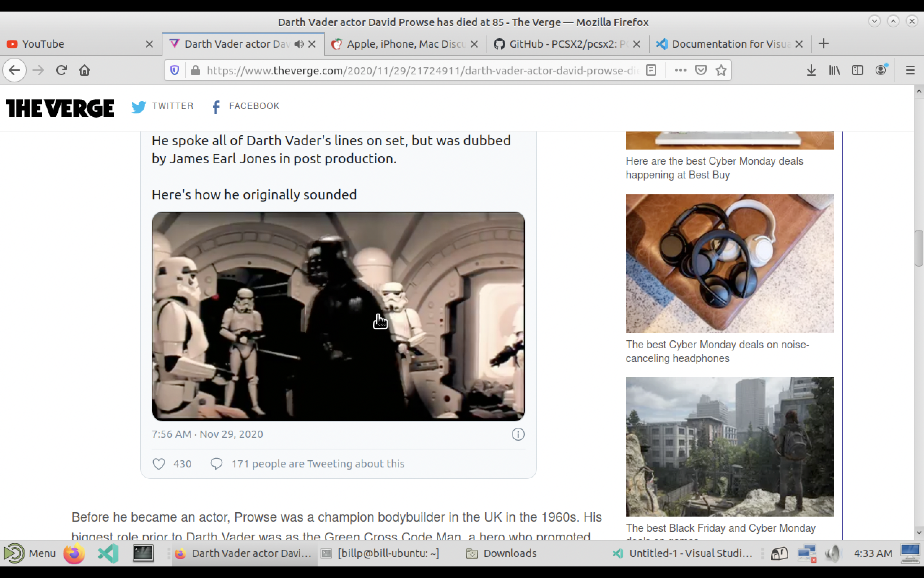Open the Firefox hamburger menu
This screenshot has width=924, height=578.
(x=910, y=70)
